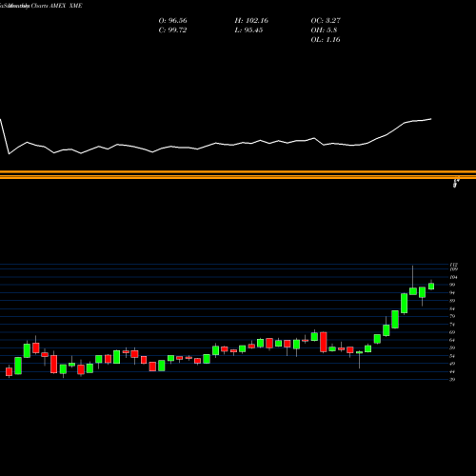Click the 99 price axis label

click(452, 285)
